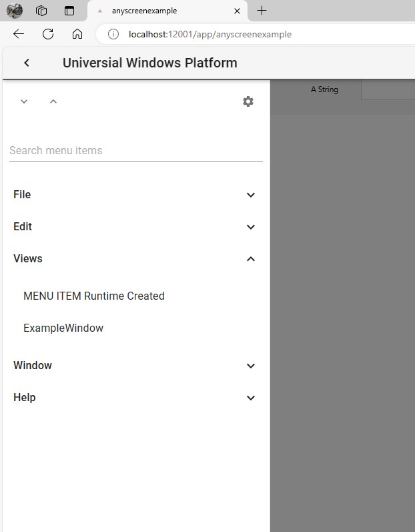Expand the Window menu section
The width and height of the screenshot is (415, 532).
(x=251, y=366)
